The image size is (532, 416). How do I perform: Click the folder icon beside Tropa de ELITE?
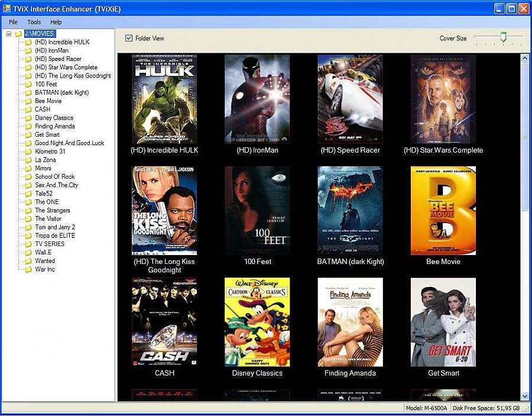coord(28,236)
